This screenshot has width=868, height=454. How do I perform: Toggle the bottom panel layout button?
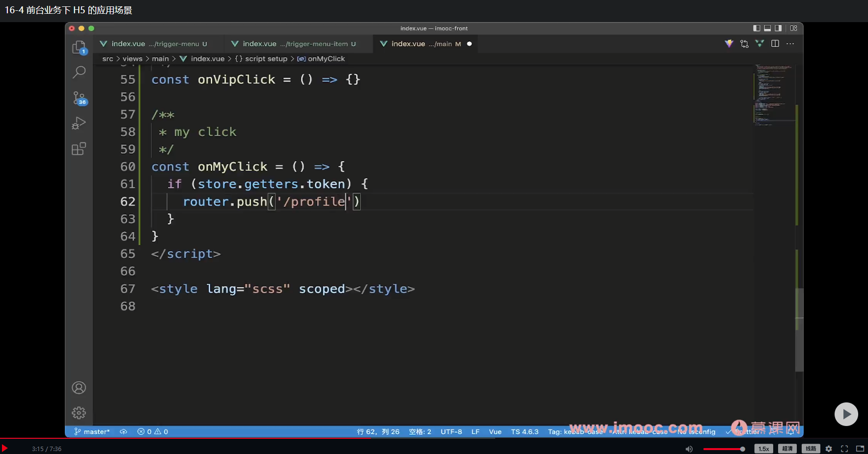pyautogui.click(x=767, y=28)
